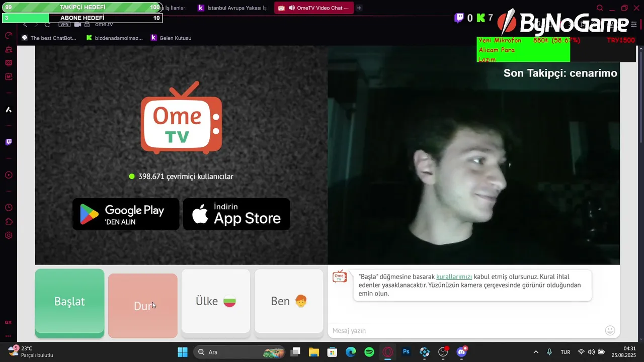Open Discord from the taskbar

point(461,352)
